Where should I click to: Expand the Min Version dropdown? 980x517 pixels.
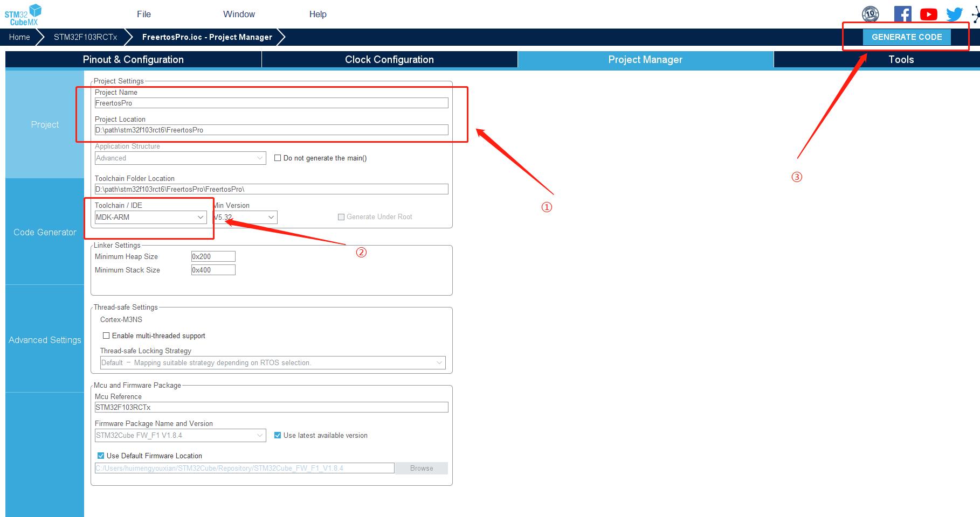245,217
